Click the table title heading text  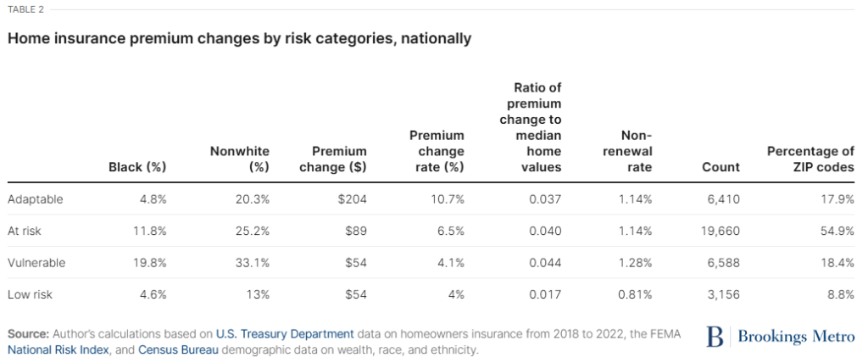(x=239, y=38)
